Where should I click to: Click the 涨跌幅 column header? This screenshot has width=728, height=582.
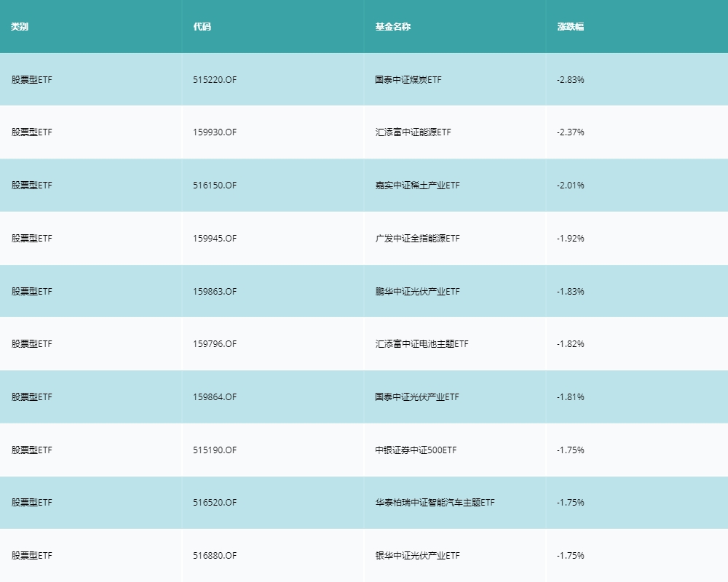click(571, 27)
